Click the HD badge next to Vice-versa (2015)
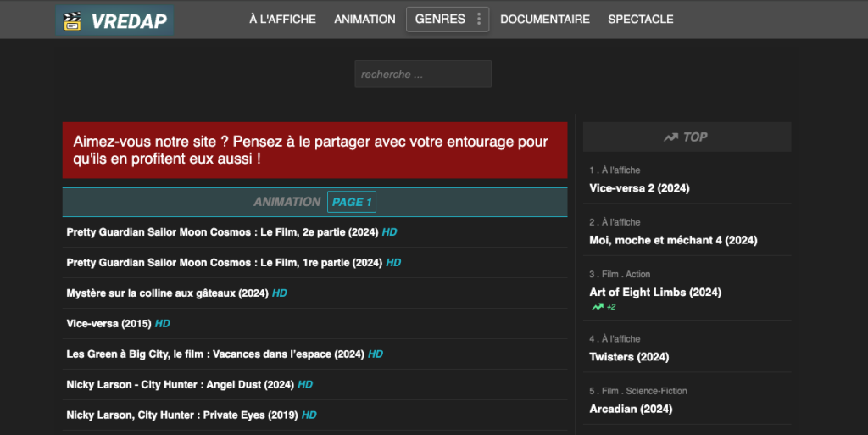Image resolution: width=868 pixels, height=435 pixels. (163, 324)
